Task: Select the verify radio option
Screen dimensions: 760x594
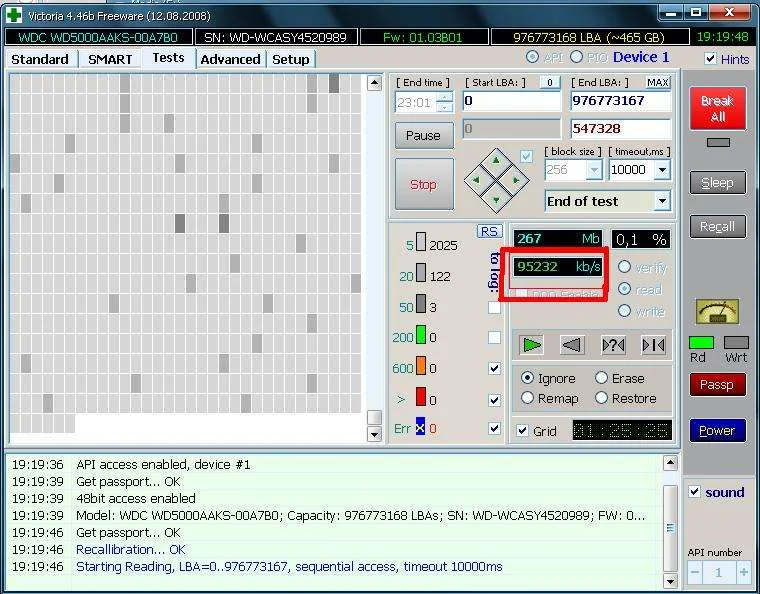Action: pos(624,267)
